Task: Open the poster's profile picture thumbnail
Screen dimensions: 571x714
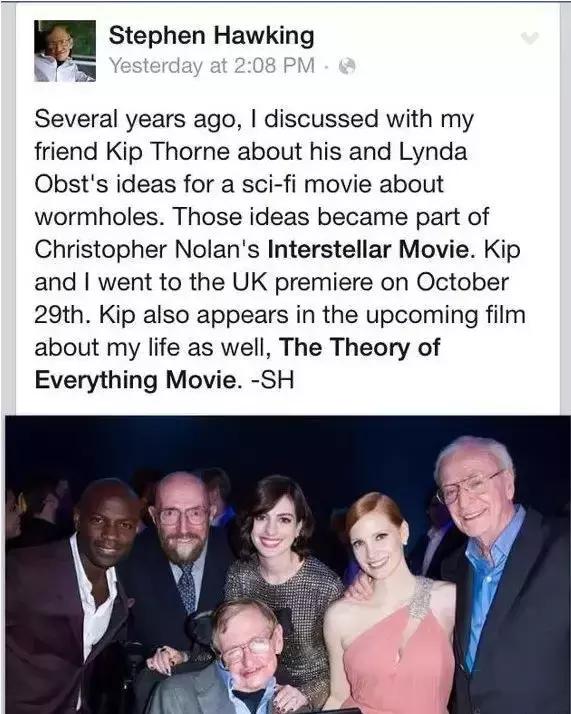Action: coord(65,51)
